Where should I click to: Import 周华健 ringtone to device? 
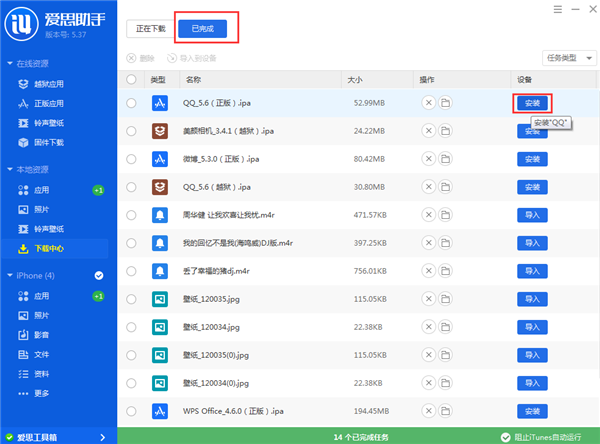[532, 215]
